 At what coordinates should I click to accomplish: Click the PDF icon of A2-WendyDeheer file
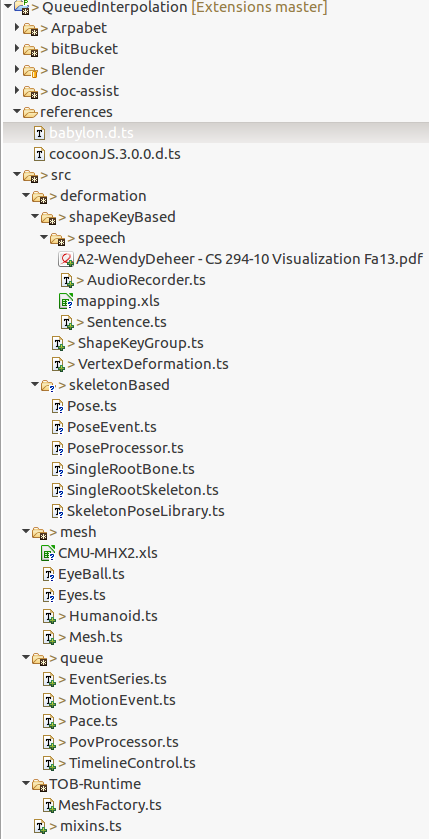pyautogui.click(x=66, y=260)
